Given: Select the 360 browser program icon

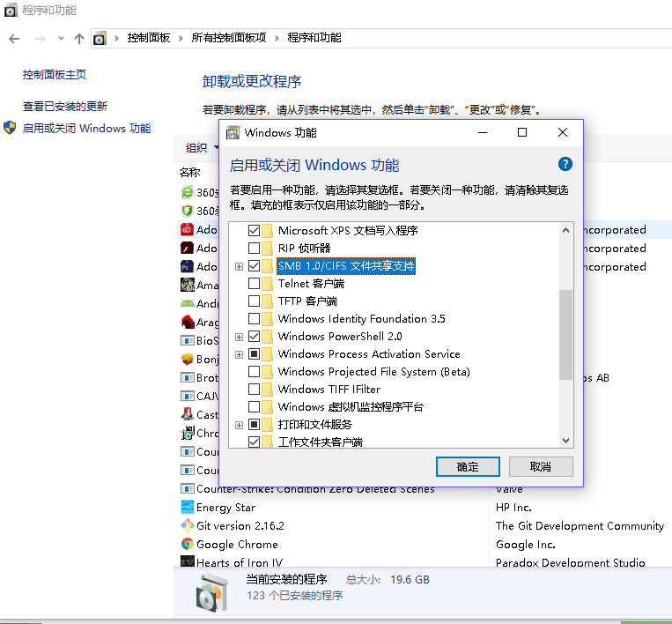Looking at the screenshot, I should (x=188, y=192).
